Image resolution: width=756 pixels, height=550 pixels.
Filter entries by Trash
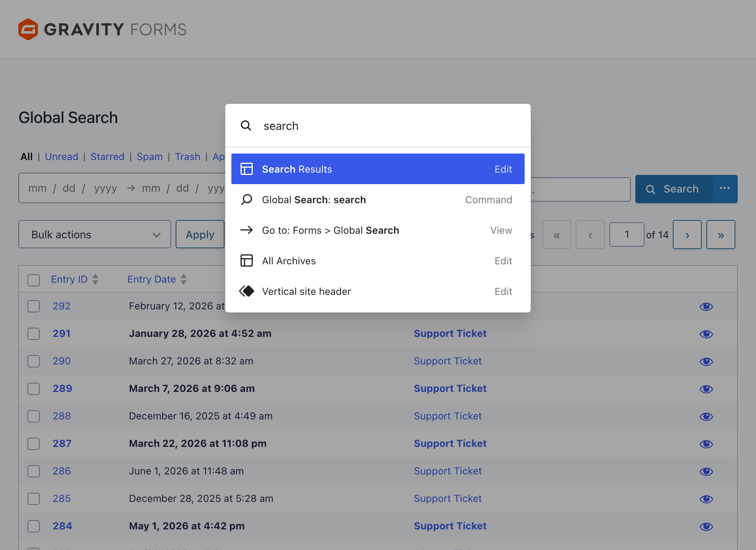pyautogui.click(x=187, y=157)
